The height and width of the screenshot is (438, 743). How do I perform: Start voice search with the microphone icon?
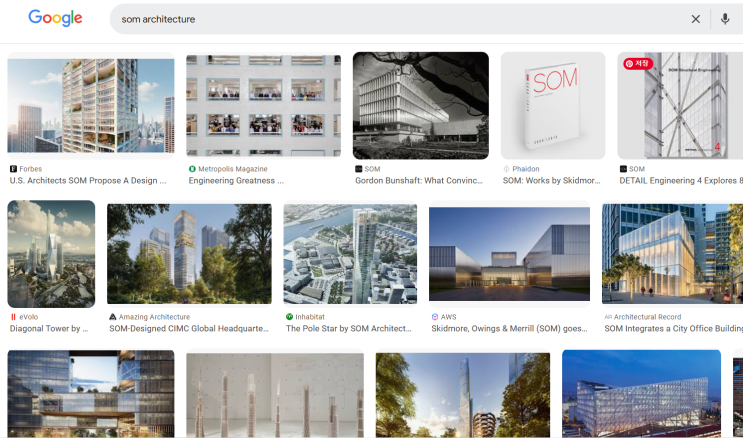[x=725, y=19]
